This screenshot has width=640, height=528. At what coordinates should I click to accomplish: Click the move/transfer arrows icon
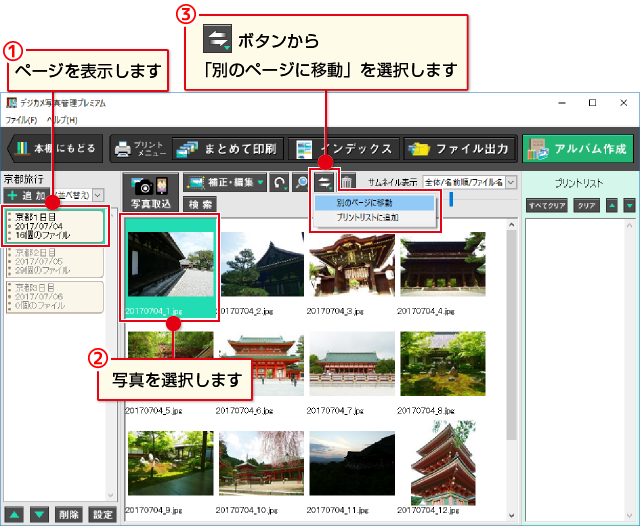(x=324, y=182)
